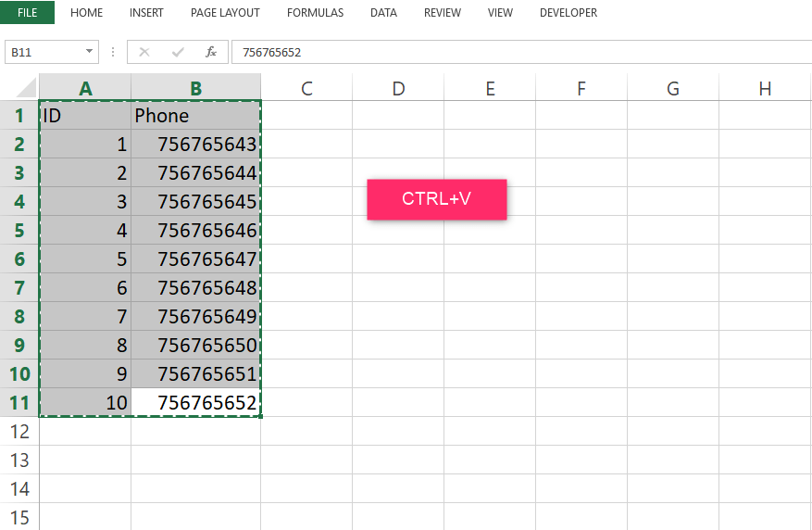This screenshot has height=530, width=812.
Task: Select column D header
Action: [398, 87]
